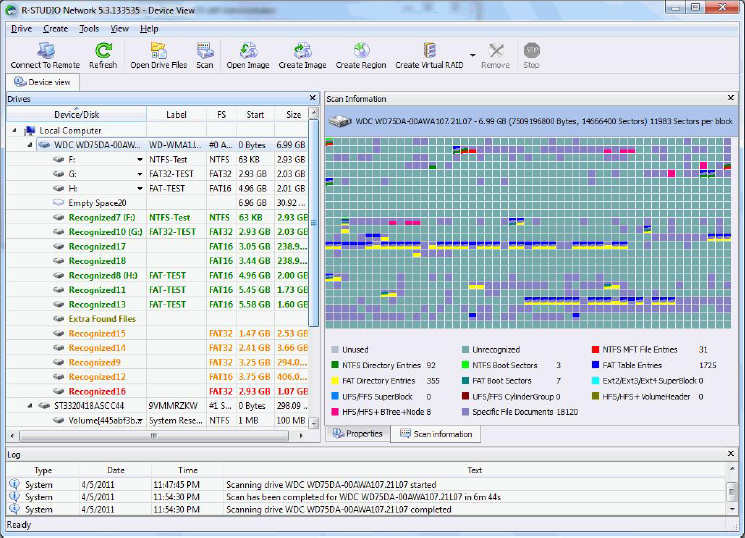The width and height of the screenshot is (745, 538).
Task: Click the 'Scan has been completed' log entry
Action: click(363, 497)
